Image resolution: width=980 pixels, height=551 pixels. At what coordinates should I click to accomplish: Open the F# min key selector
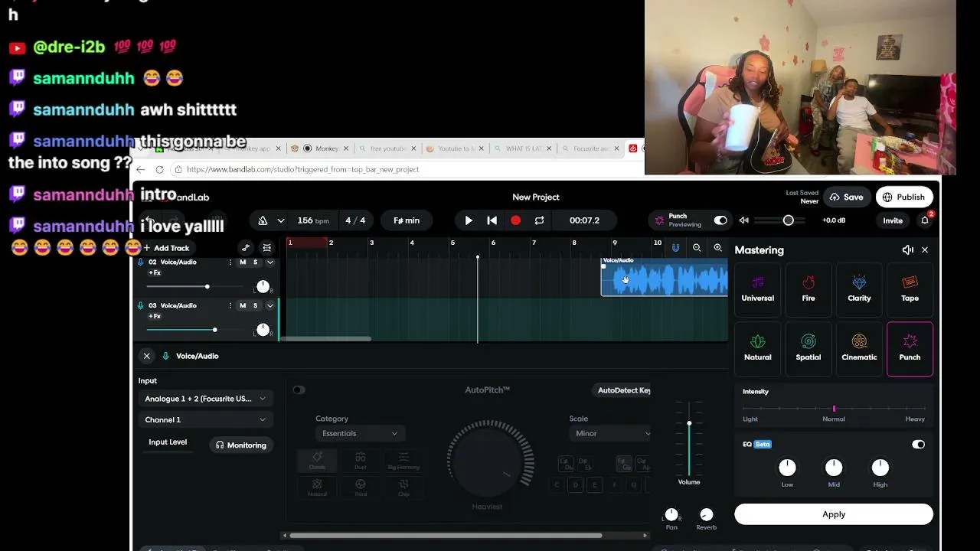tap(407, 220)
